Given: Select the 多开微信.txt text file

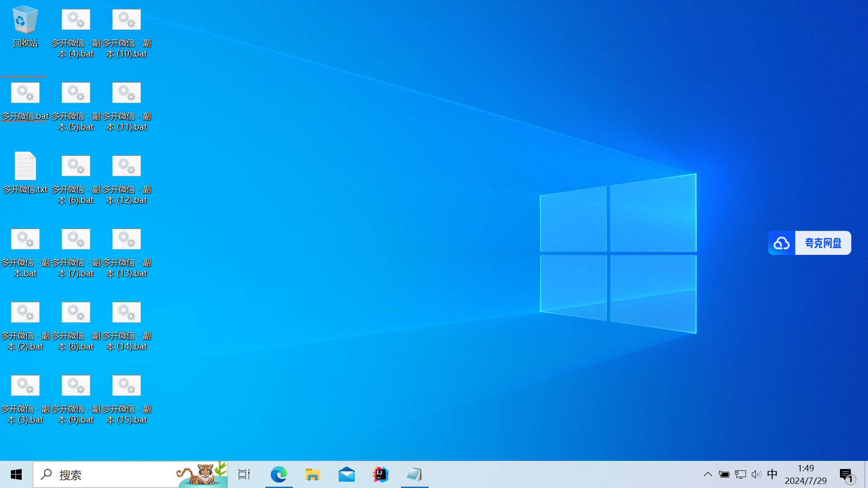Looking at the screenshot, I should click(25, 173).
